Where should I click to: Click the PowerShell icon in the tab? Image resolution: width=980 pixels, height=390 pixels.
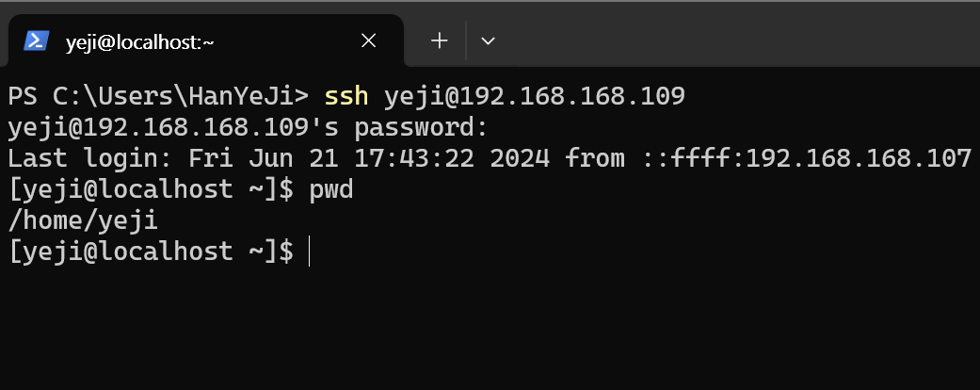[x=37, y=41]
